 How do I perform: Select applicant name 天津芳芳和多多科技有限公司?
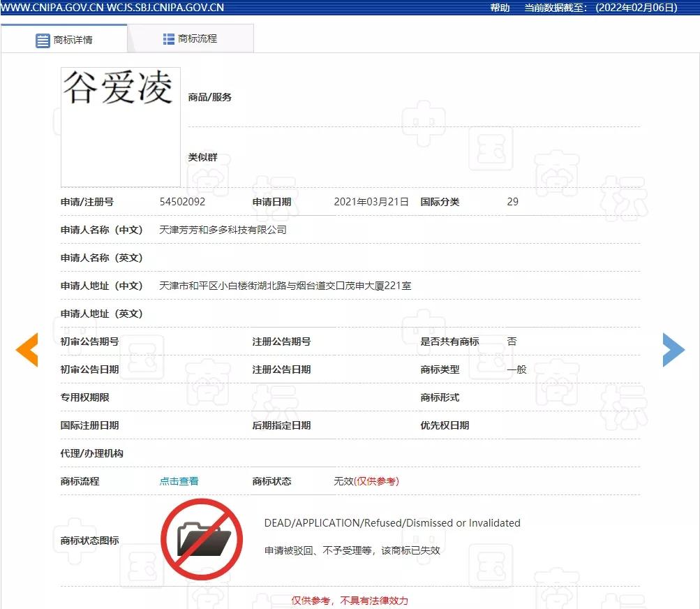pos(223,230)
